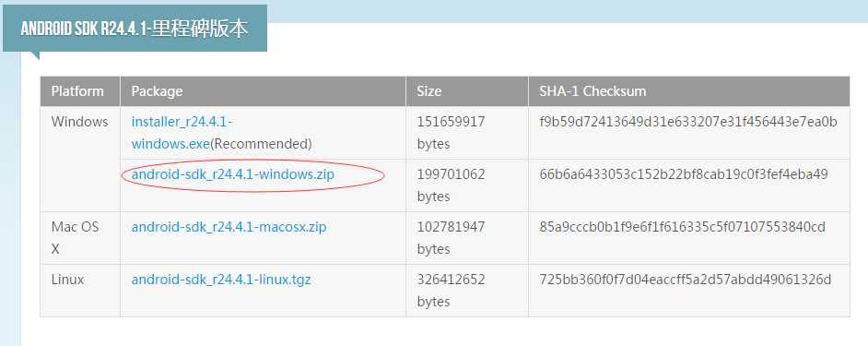Select the Mac OS X platform cell
Viewport: 868px width, 346px height.
75,238
